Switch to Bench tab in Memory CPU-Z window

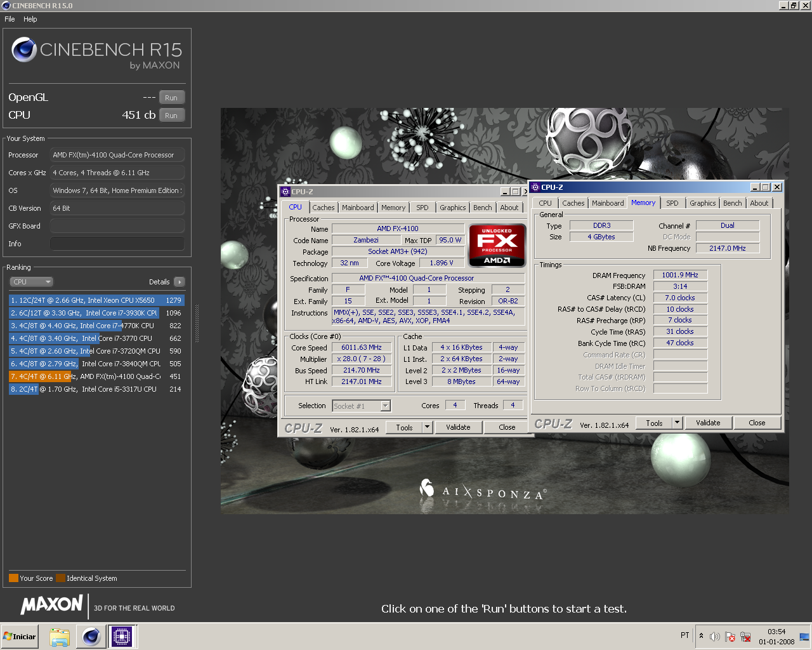click(x=733, y=203)
